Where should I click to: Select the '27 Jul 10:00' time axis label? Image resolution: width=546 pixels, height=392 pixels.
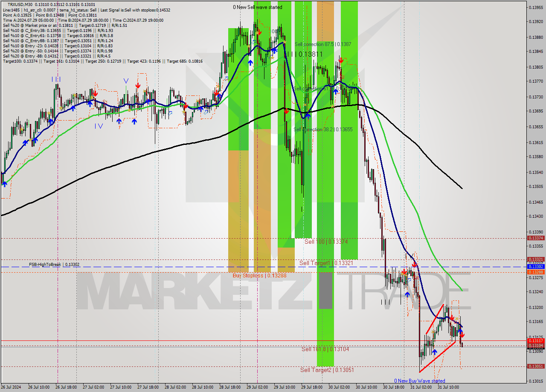[121, 387]
